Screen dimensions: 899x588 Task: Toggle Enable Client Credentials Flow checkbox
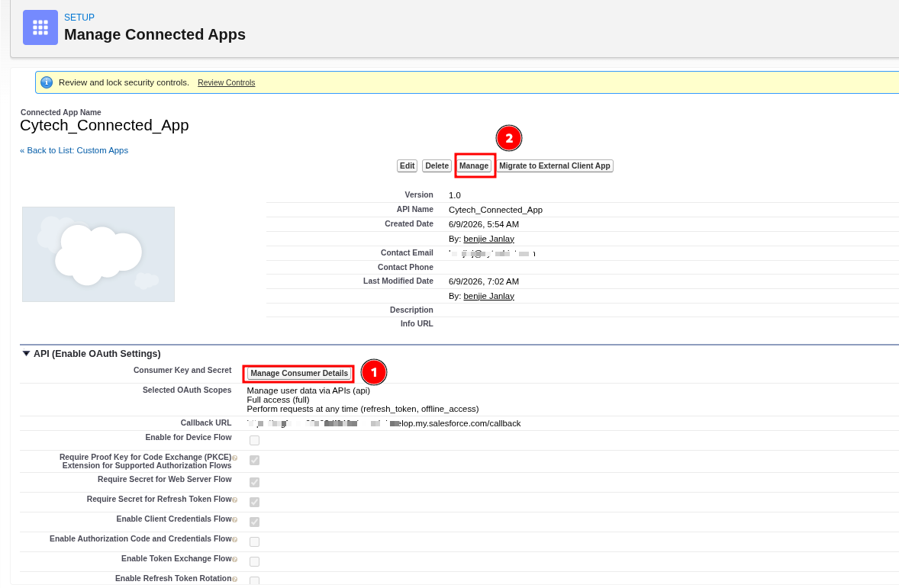255,522
